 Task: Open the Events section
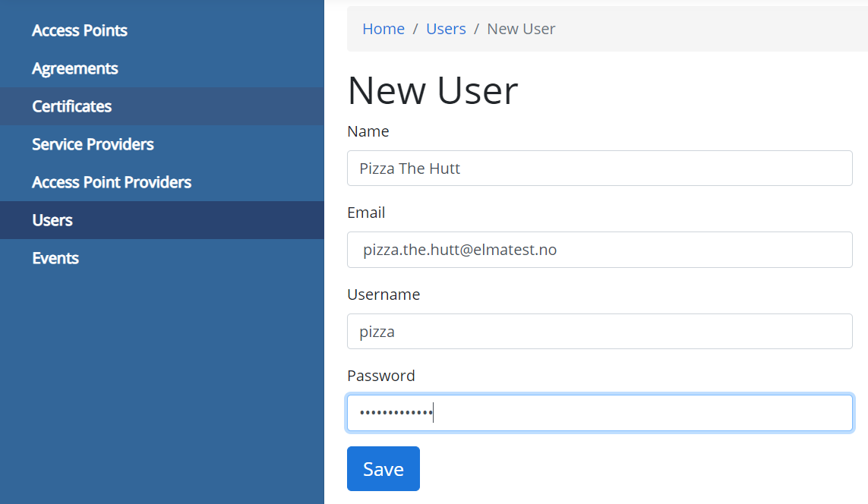point(55,258)
